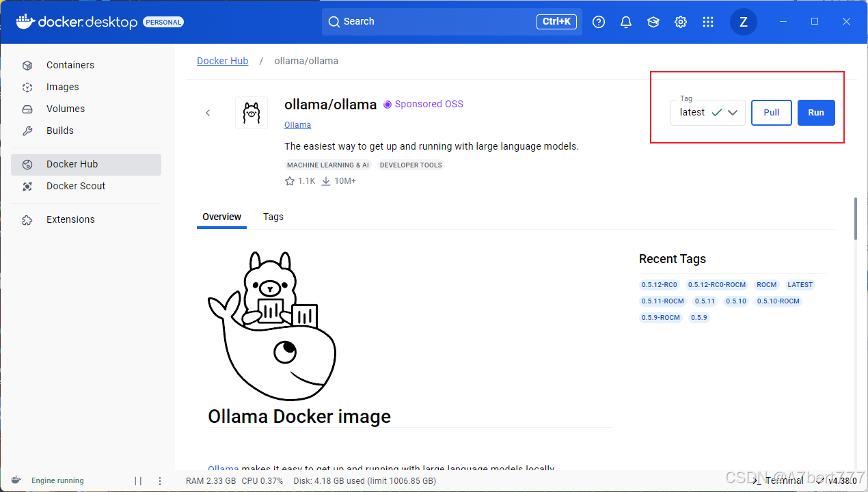Screen dimensions: 868x492
Task: Open the Builds section
Action: [86, 131]
